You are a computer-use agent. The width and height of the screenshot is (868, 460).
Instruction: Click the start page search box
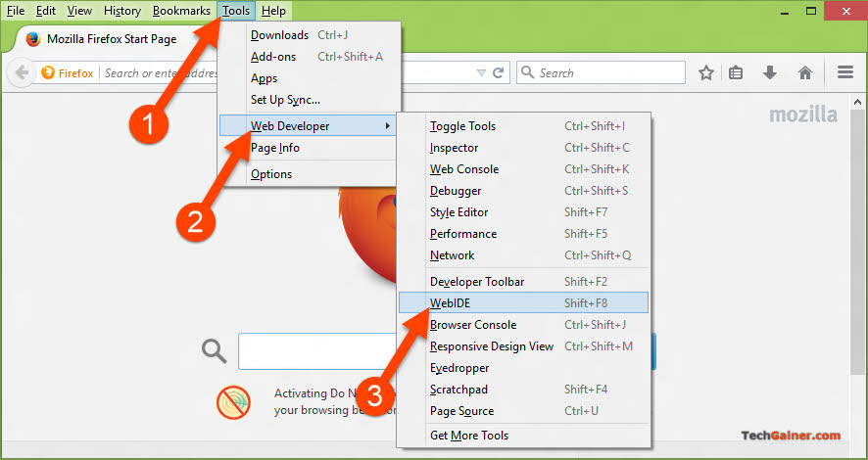[x=316, y=351]
